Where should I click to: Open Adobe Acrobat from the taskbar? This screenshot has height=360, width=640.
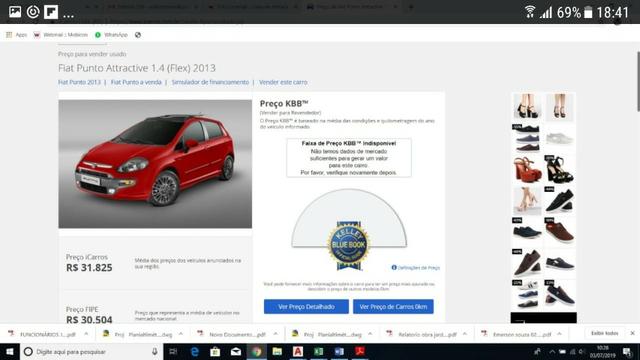pyautogui.click(x=360, y=351)
